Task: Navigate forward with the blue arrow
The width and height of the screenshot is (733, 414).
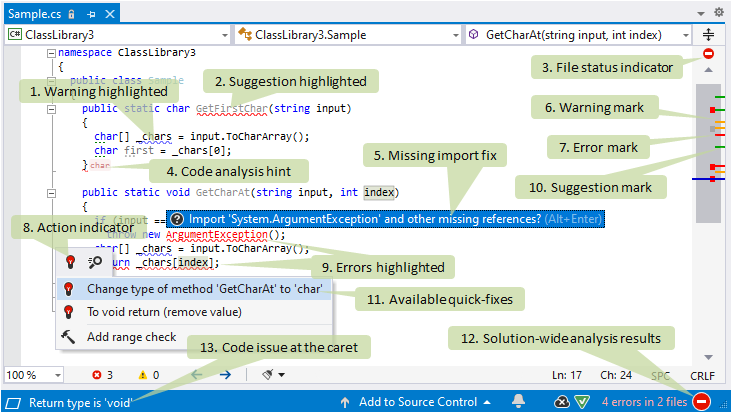Action: pyautogui.click(x=225, y=375)
